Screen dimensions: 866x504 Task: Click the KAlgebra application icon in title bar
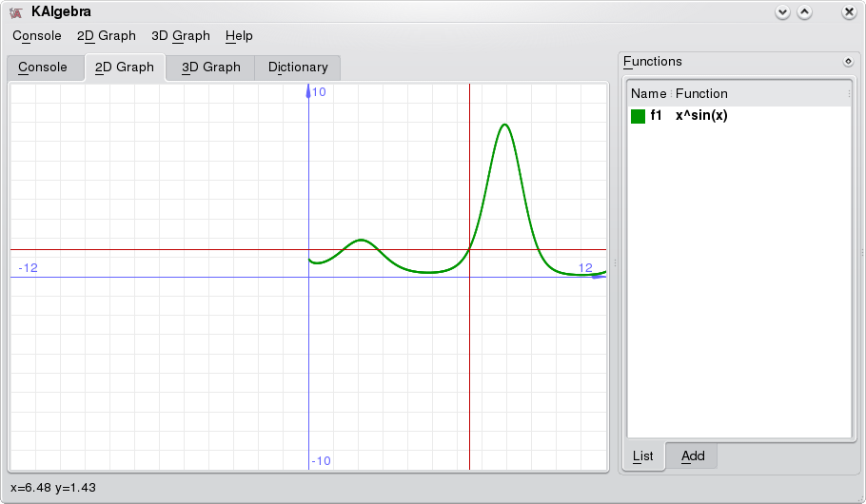pyautogui.click(x=16, y=12)
